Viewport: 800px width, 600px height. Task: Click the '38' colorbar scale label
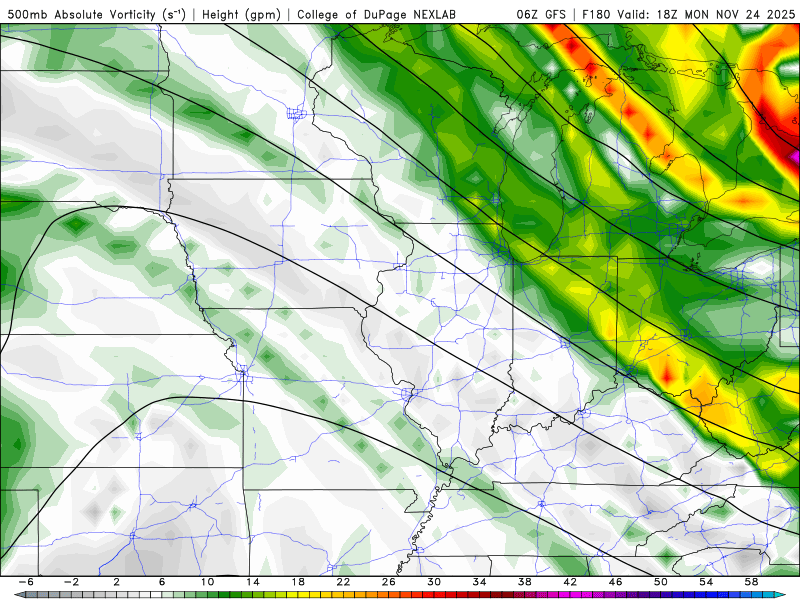[524, 582]
